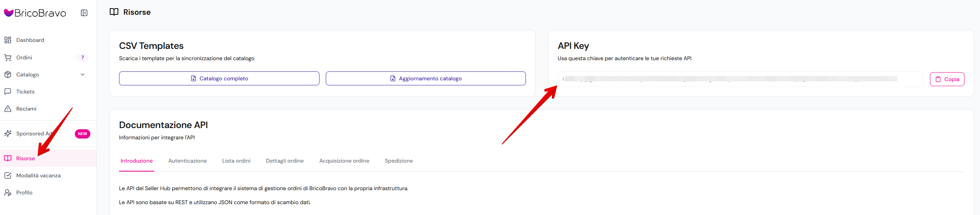Viewport: 980px width, 215px height.
Task: Copy the API key with Copia
Action: 947,79
